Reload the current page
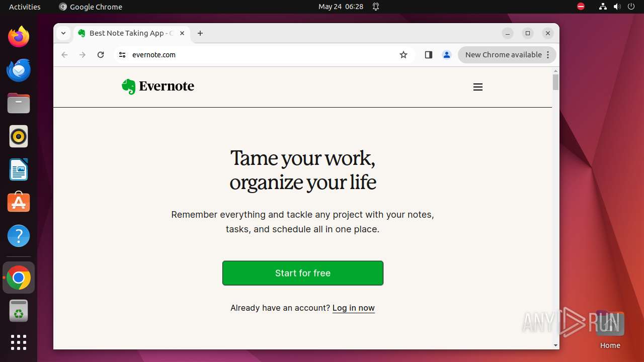Image resolution: width=644 pixels, height=362 pixels. click(x=101, y=55)
